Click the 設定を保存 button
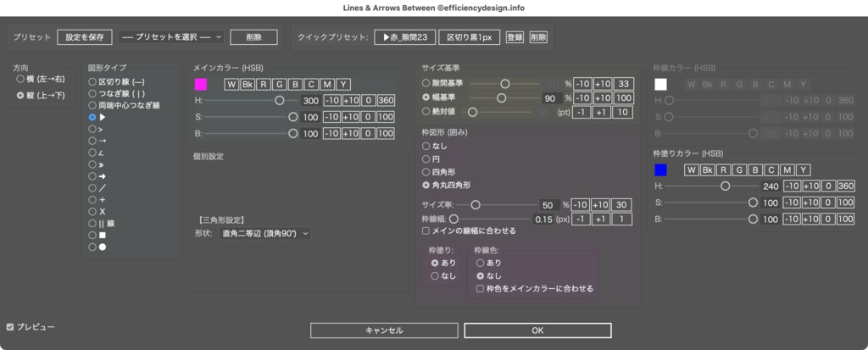Viewport: 868px width, 350px height. click(85, 37)
